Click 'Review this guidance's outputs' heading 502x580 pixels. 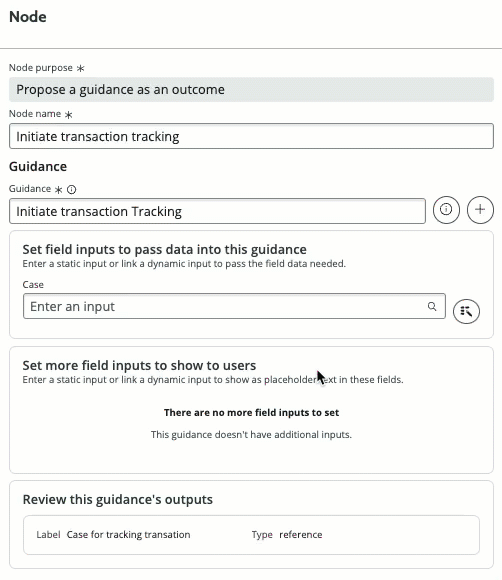pos(118,499)
